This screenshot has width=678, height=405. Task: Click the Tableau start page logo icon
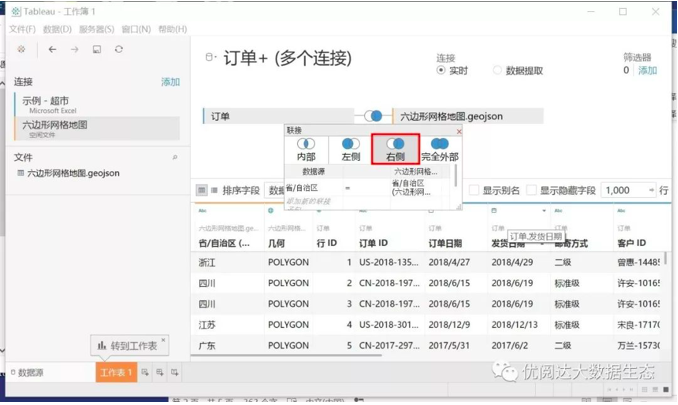coord(23,49)
